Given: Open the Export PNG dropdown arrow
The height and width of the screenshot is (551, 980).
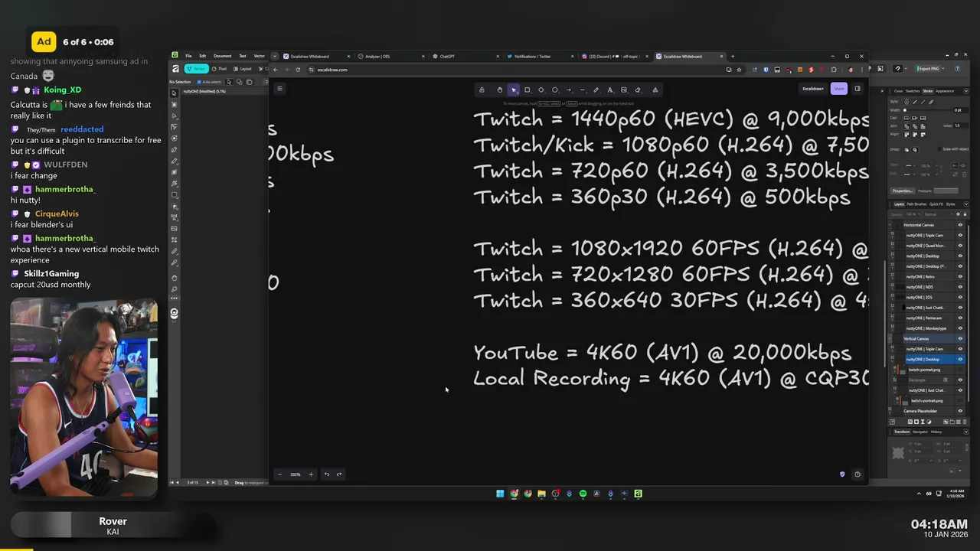Looking at the screenshot, I should (x=943, y=69).
